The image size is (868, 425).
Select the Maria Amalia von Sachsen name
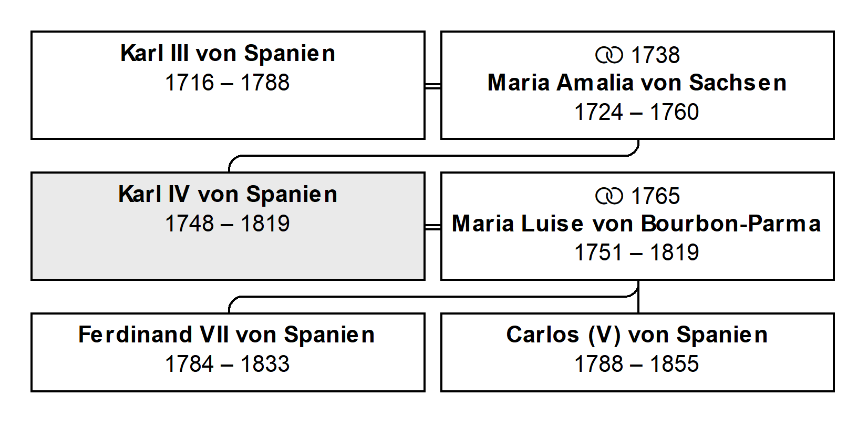(637, 83)
